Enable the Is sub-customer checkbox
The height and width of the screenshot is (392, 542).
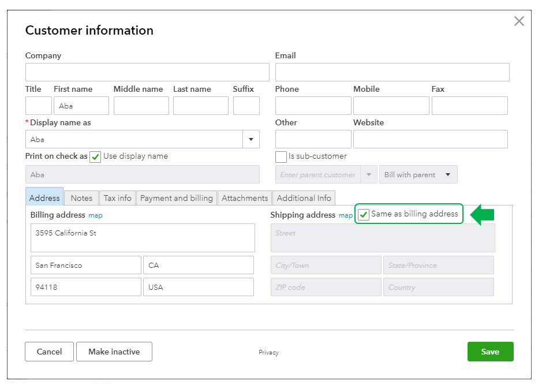281,156
